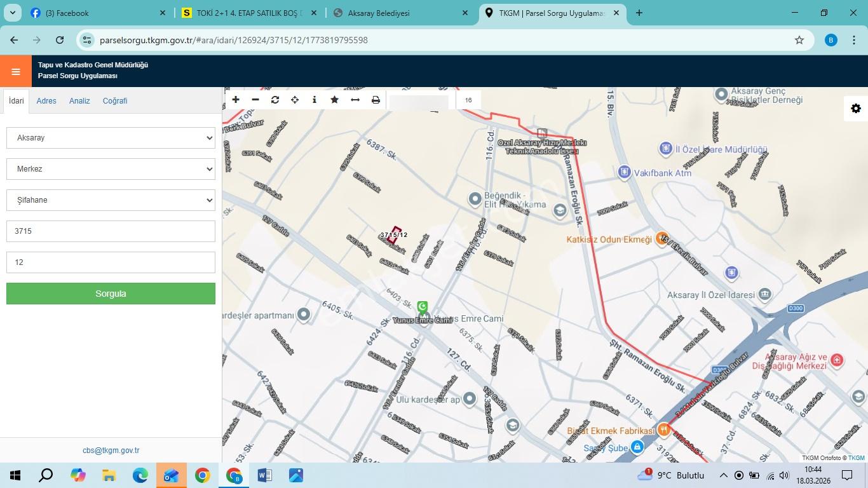Click Aksaray Ağız ve Diş Sağlığı marker
The image size is (868, 488).
(837, 360)
